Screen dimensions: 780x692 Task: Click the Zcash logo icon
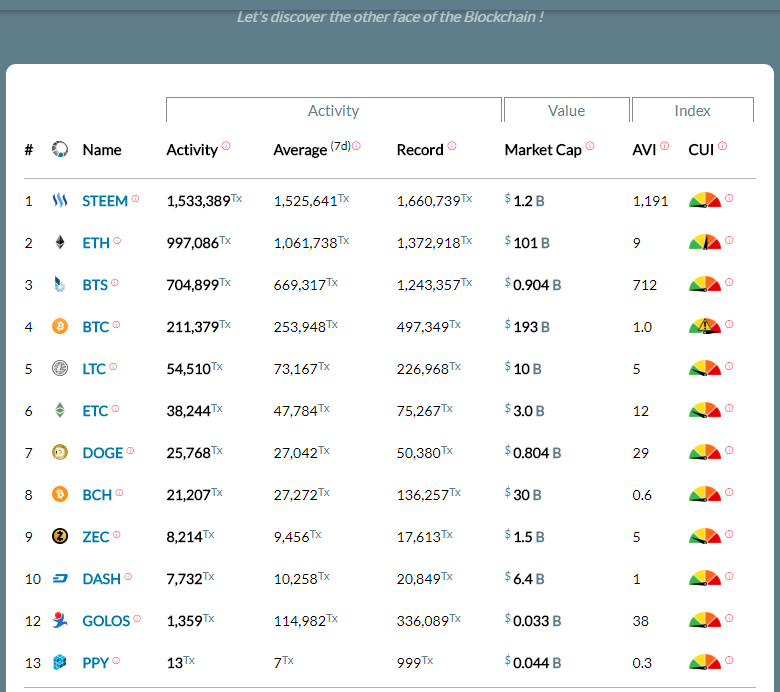click(x=60, y=537)
